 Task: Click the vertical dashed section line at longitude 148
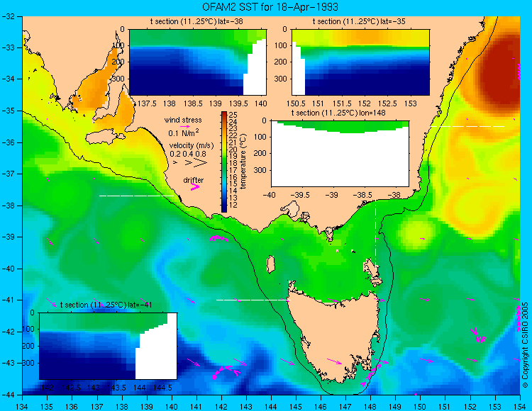point(375,233)
